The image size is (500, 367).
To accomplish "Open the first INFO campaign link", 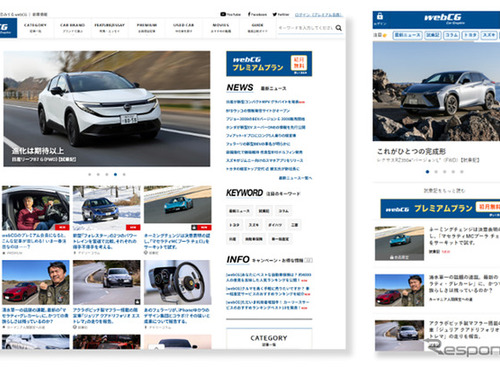I will 268,277.
